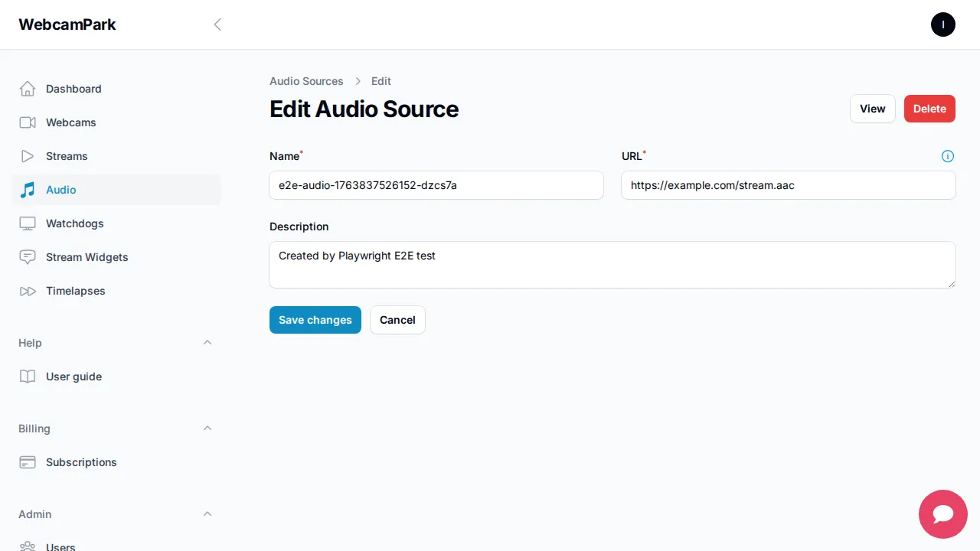980x551 pixels.
Task: Navigate to Audio Sources breadcrumb
Action: tap(306, 81)
